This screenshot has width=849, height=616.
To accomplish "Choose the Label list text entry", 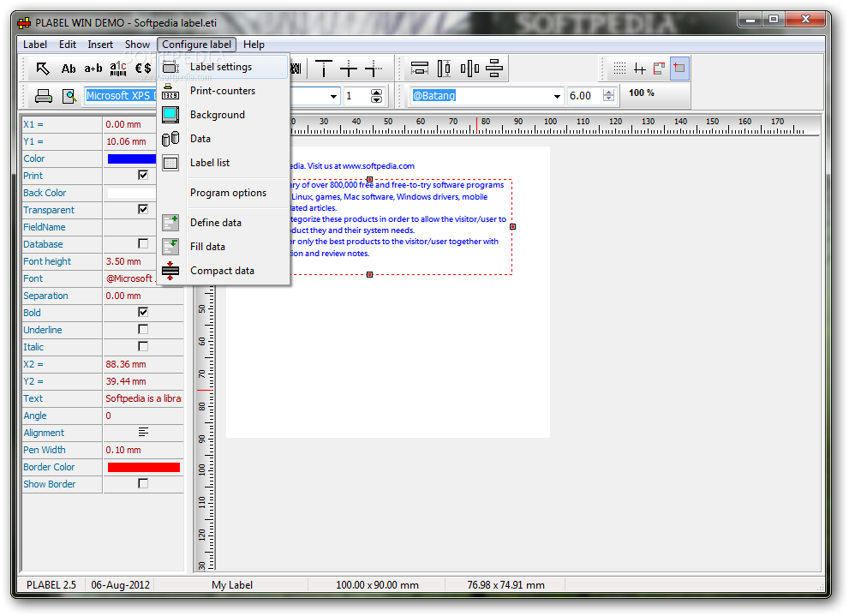I will click(210, 163).
